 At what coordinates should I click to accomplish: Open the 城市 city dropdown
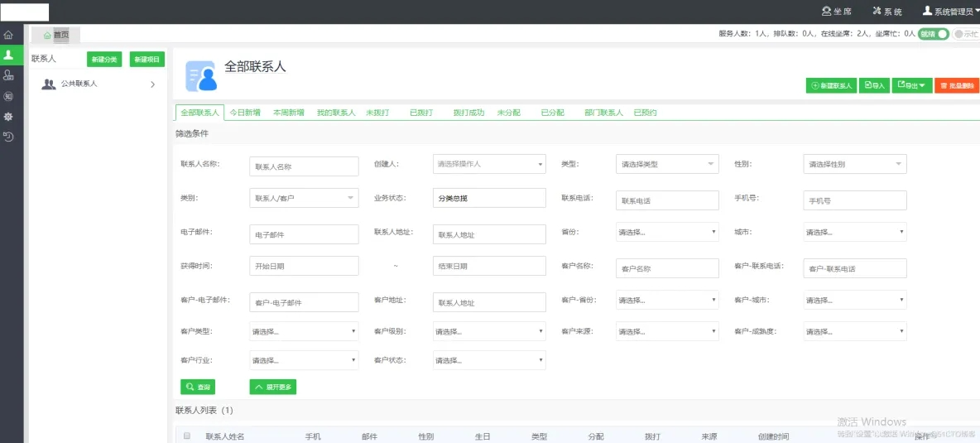pyautogui.click(x=855, y=232)
